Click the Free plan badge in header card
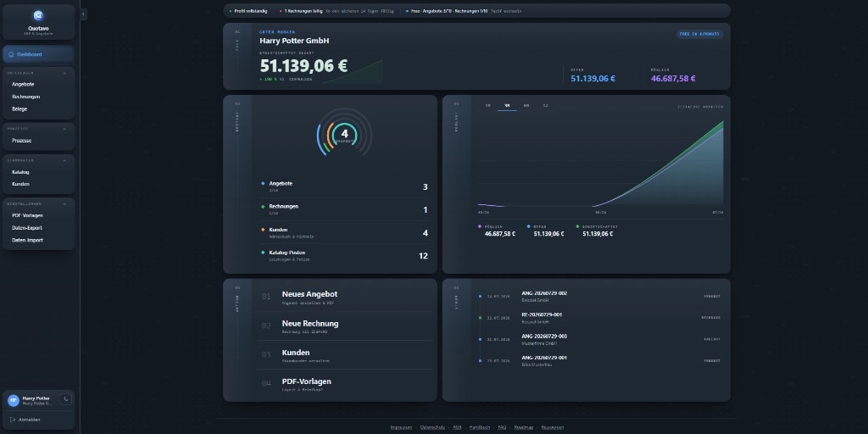The height and width of the screenshot is (434, 868). pyautogui.click(x=699, y=34)
